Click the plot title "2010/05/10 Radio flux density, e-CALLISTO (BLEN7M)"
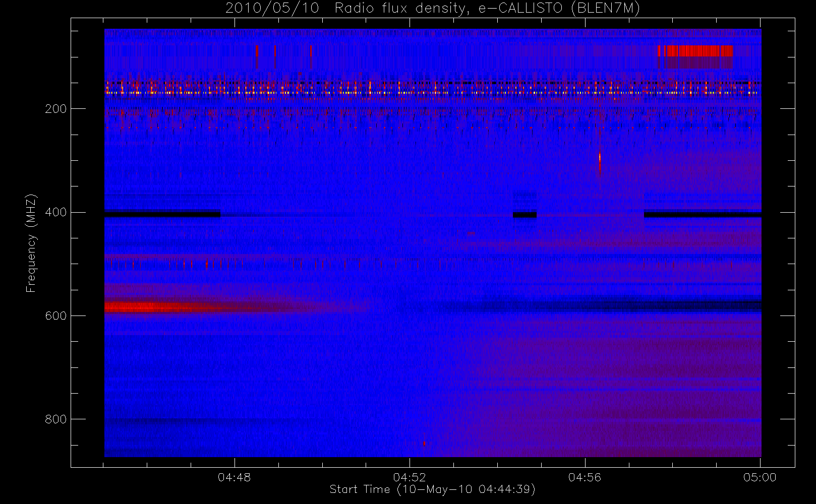Image resolution: width=816 pixels, height=504 pixels. tap(433, 9)
